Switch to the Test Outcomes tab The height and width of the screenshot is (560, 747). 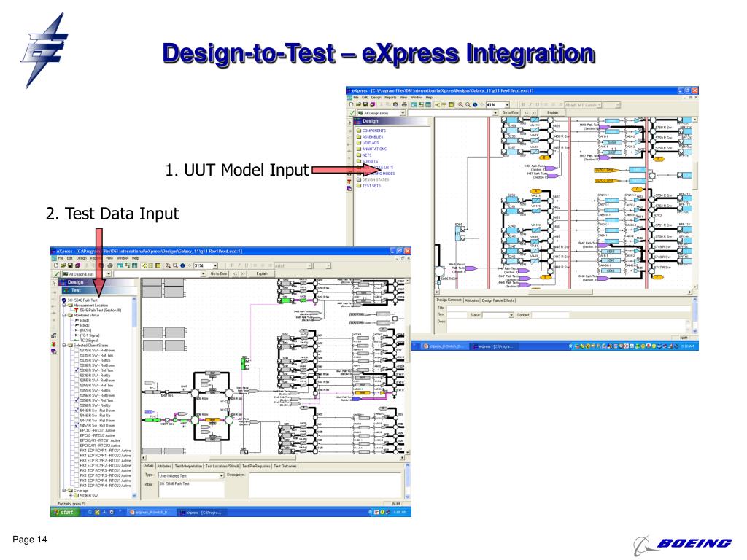click(285, 466)
